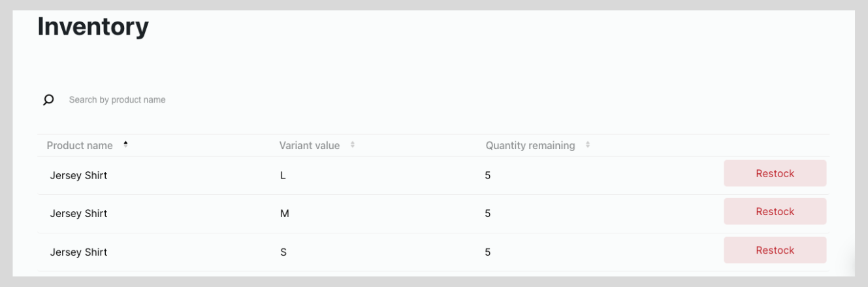The width and height of the screenshot is (868, 287).
Task: Click the Quantity remaining column header
Action: click(530, 146)
